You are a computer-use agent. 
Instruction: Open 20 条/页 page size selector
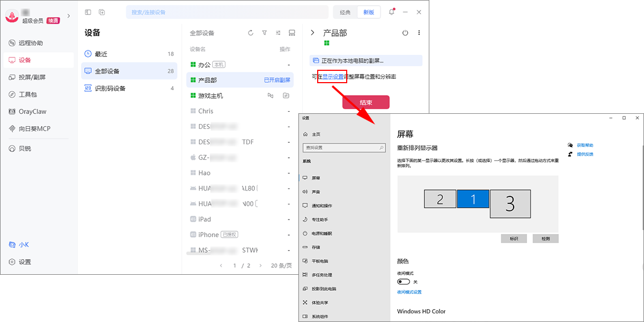(281, 265)
